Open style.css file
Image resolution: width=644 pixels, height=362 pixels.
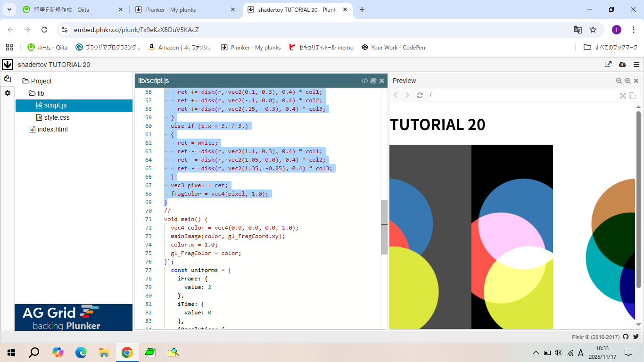53,117
